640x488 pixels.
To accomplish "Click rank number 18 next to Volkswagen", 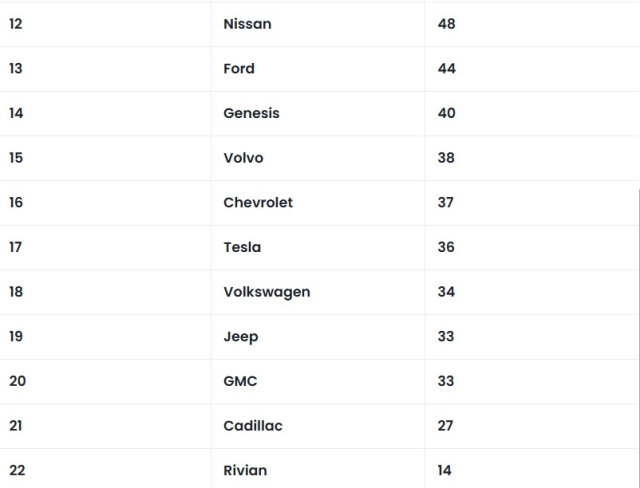I will [x=16, y=292].
